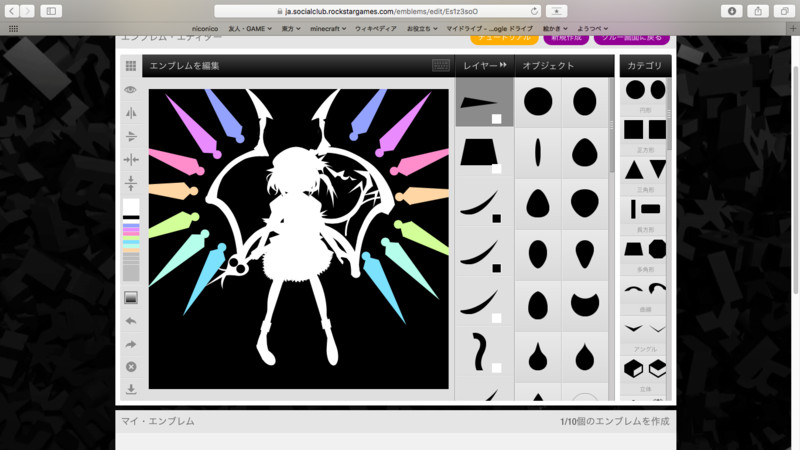Click the grid view icon beside エンブレムを編集
Viewport: 800px width, 450px height.
131,66
